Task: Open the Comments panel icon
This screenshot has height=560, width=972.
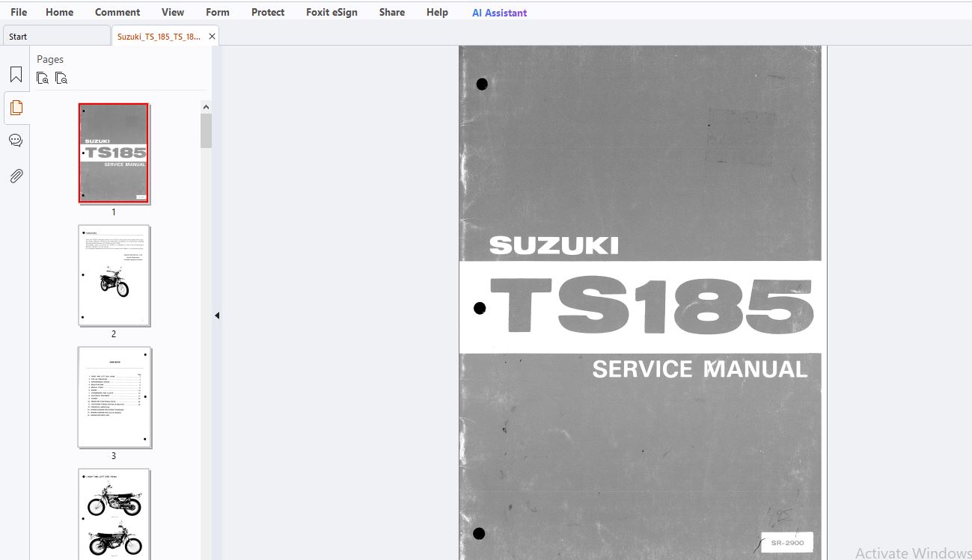Action: pos(16,141)
